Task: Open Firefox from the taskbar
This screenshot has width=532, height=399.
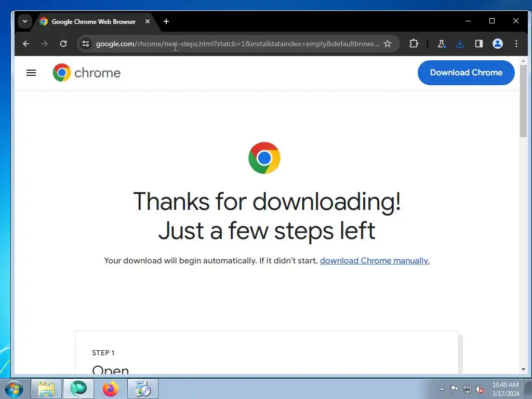Action: (x=111, y=389)
